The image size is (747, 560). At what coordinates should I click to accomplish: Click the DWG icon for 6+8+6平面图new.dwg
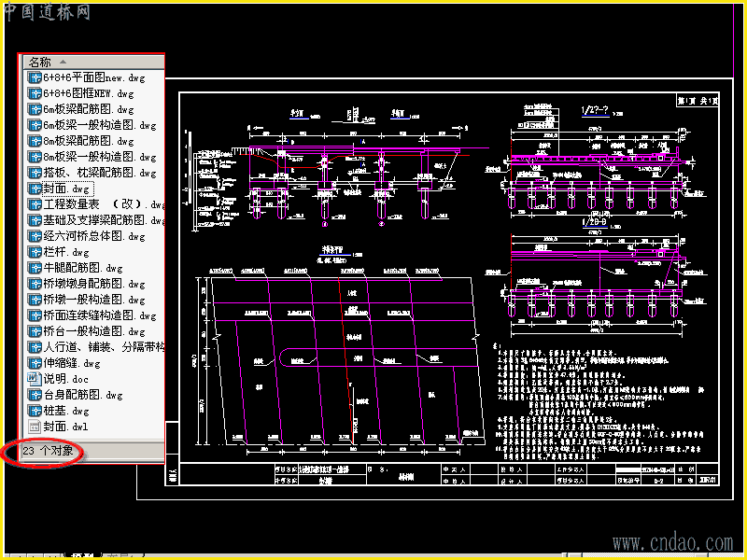(x=35, y=77)
